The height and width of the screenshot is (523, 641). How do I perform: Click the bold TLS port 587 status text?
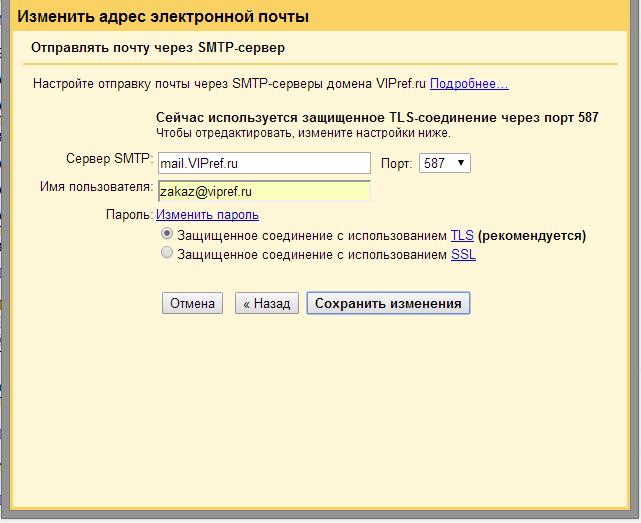377,118
